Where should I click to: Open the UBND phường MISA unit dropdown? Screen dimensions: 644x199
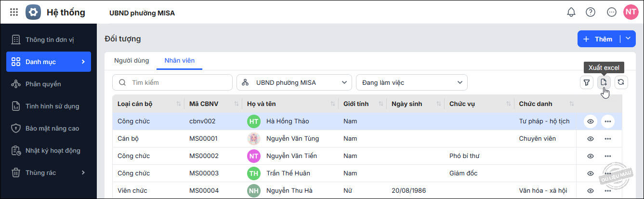[x=294, y=82]
